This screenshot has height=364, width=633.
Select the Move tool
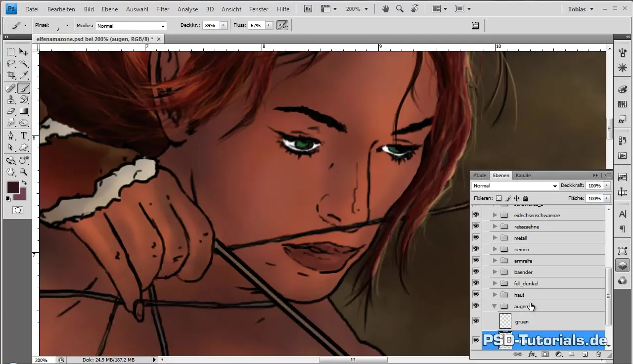pos(24,52)
